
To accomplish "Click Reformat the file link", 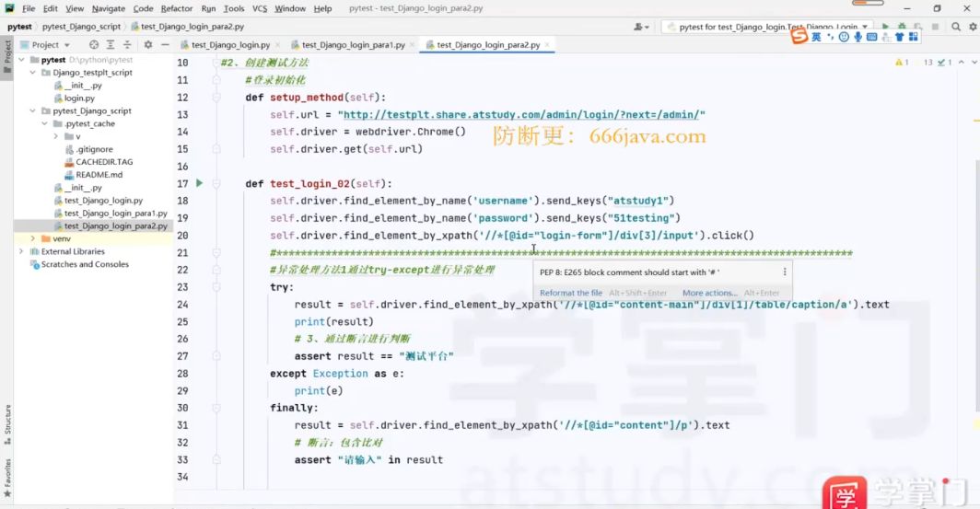I will point(571,293).
